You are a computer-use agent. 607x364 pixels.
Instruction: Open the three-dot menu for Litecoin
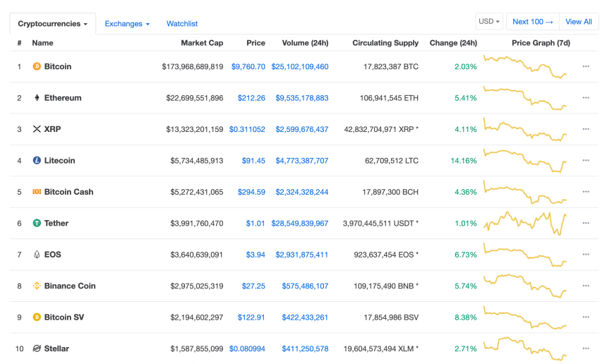(x=586, y=161)
